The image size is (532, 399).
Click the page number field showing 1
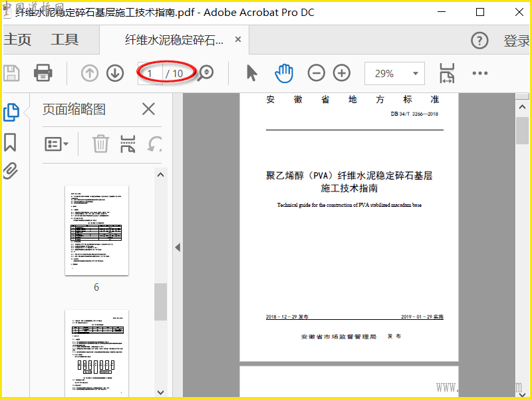tap(150, 73)
